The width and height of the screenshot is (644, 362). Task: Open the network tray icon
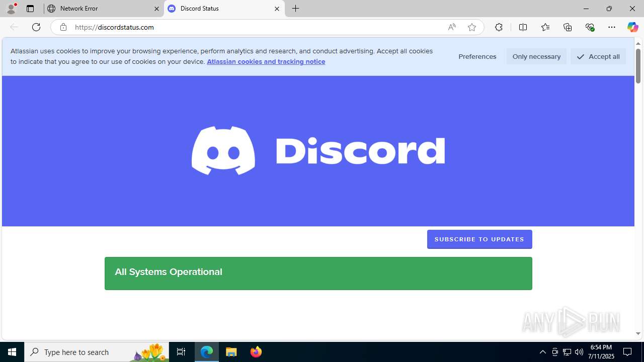pos(567,352)
